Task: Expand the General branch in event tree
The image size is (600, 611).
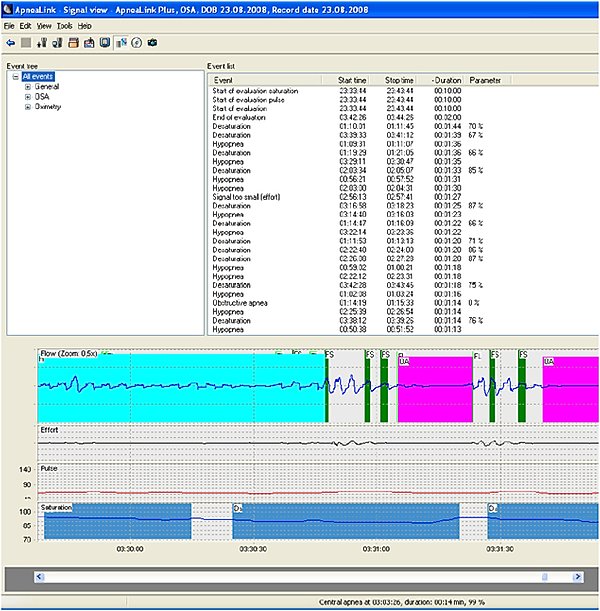Action: (28, 87)
